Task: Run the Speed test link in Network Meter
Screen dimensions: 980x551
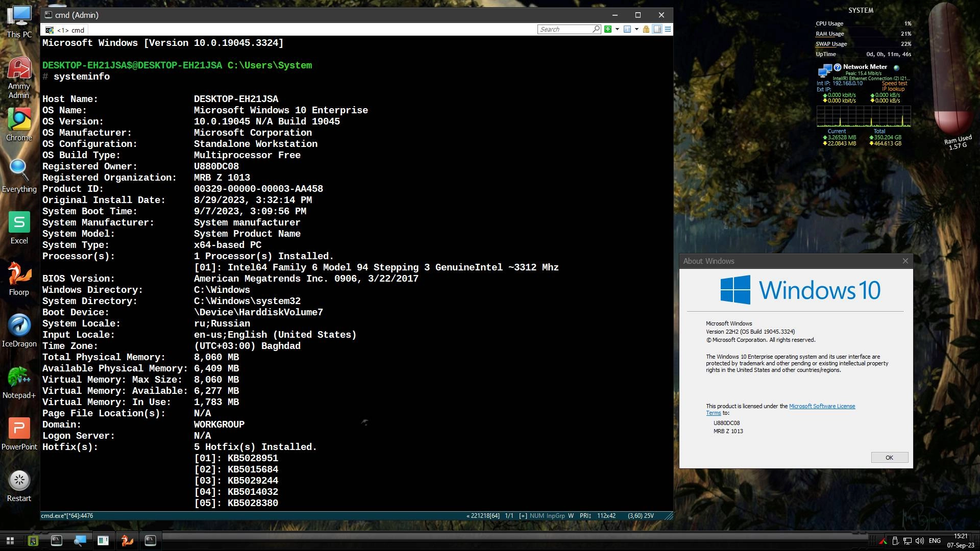Action: click(894, 83)
